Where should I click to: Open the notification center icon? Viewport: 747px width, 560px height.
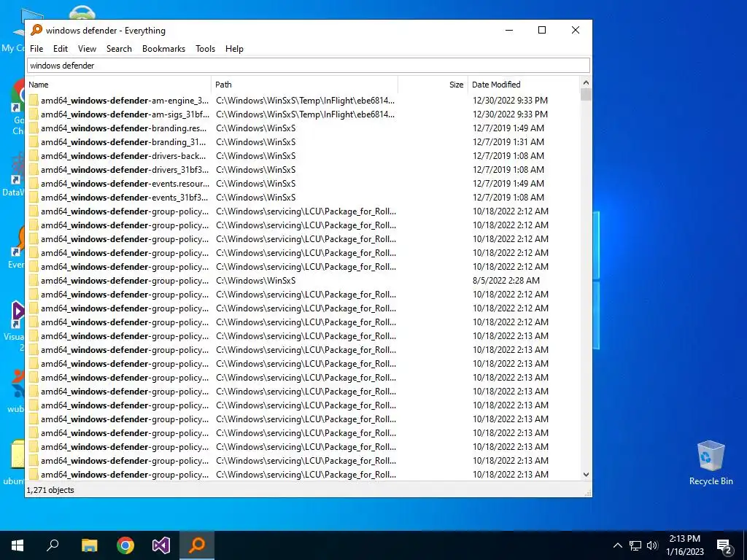[x=724, y=545]
